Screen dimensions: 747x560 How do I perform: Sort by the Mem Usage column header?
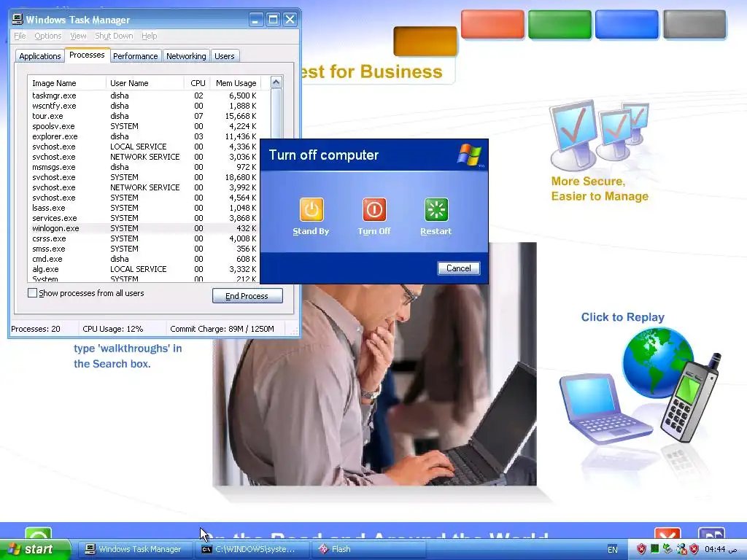coord(236,83)
